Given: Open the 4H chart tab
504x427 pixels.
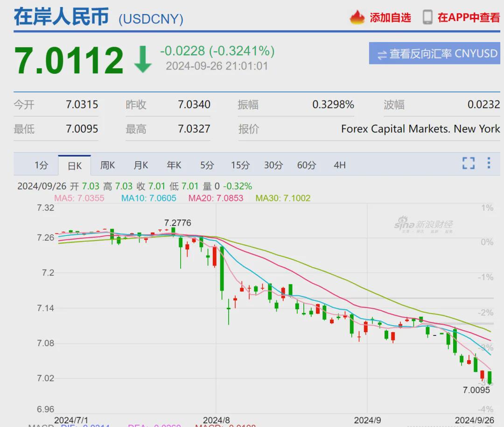Looking at the screenshot, I should (x=340, y=165).
